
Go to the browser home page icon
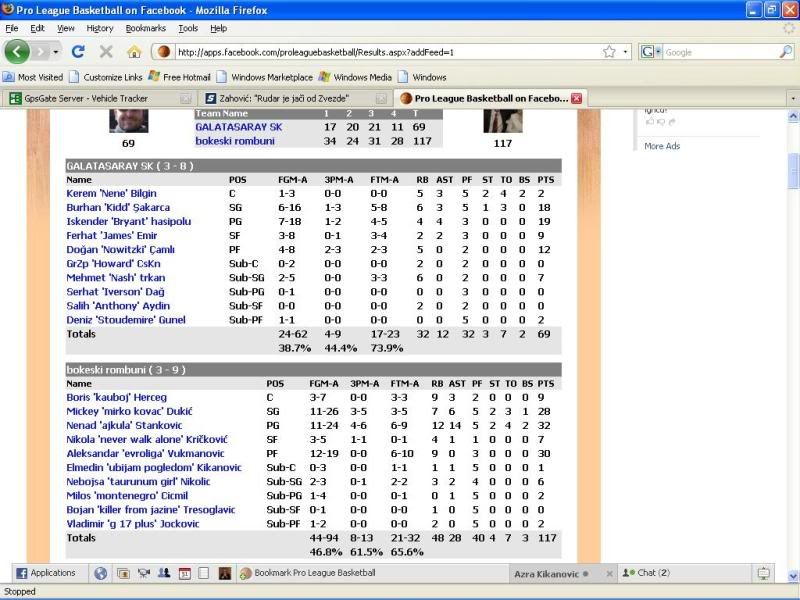click(x=133, y=51)
